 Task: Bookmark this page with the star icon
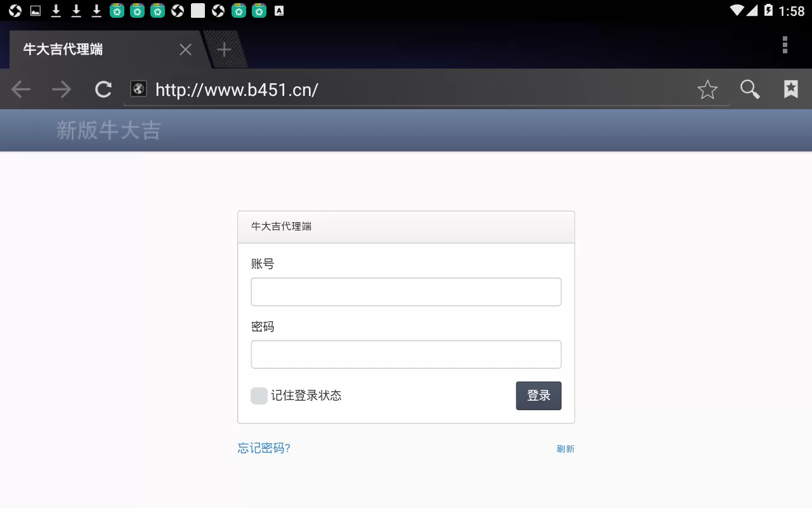pyautogui.click(x=707, y=89)
